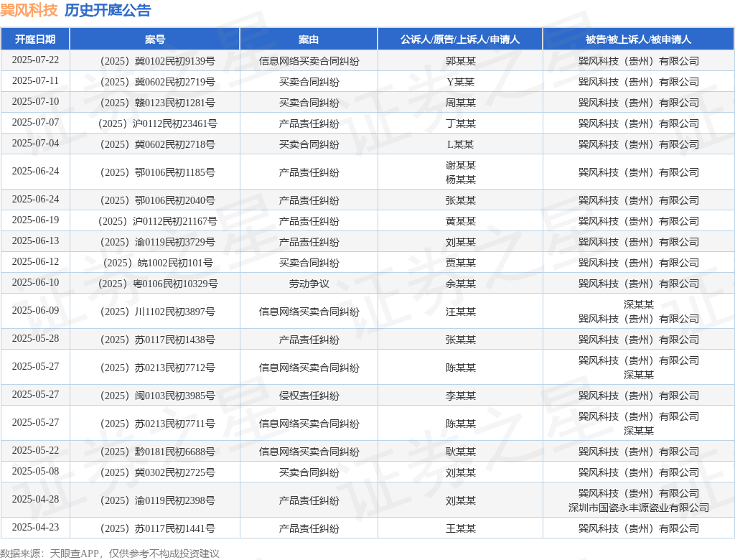Select case number (2025)黔0181民初6688号

coord(157,452)
